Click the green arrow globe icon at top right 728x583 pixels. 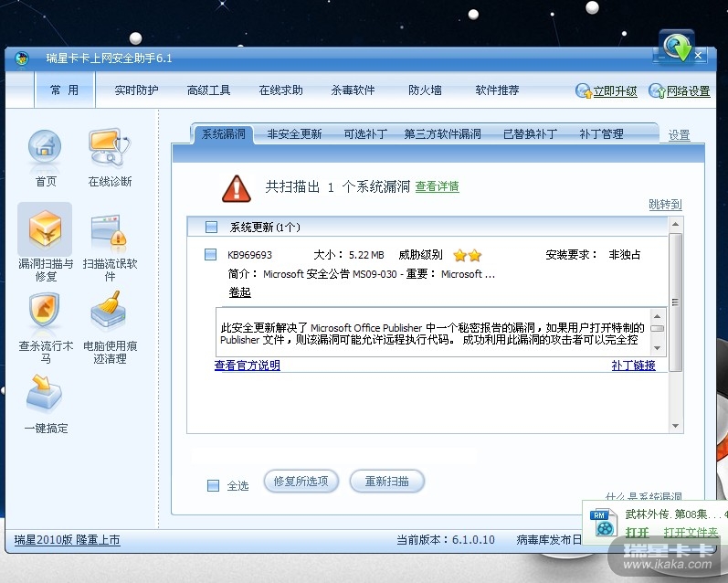pyautogui.click(x=678, y=47)
